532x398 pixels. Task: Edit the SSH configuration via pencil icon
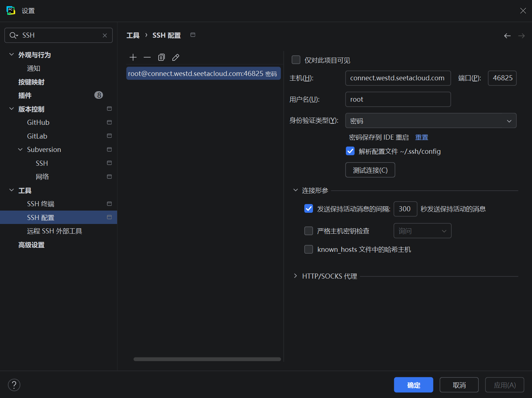coord(176,57)
